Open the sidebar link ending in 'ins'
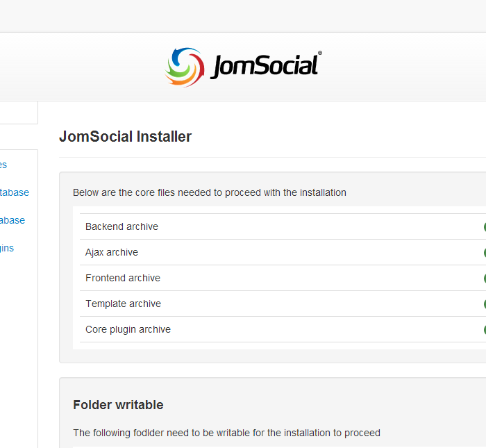The width and height of the screenshot is (486, 448). click(x=7, y=249)
